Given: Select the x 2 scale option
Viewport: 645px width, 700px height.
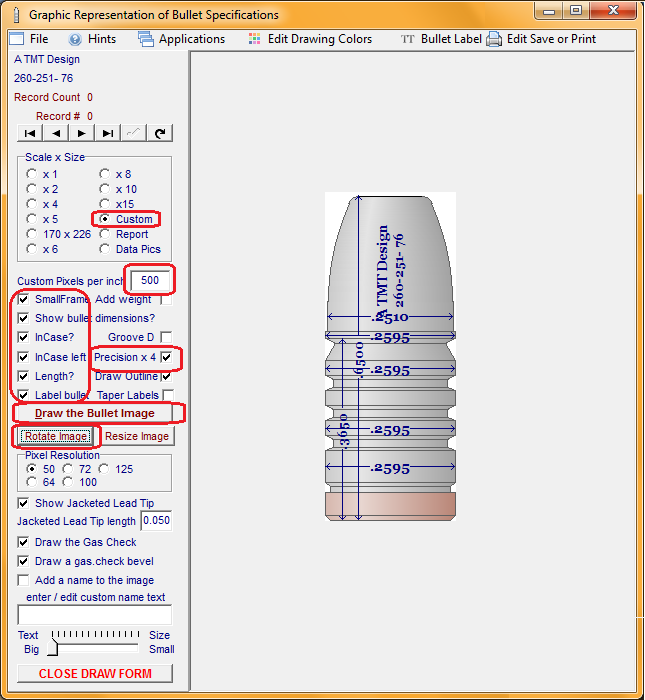Looking at the screenshot, I should tap(31, 189).
